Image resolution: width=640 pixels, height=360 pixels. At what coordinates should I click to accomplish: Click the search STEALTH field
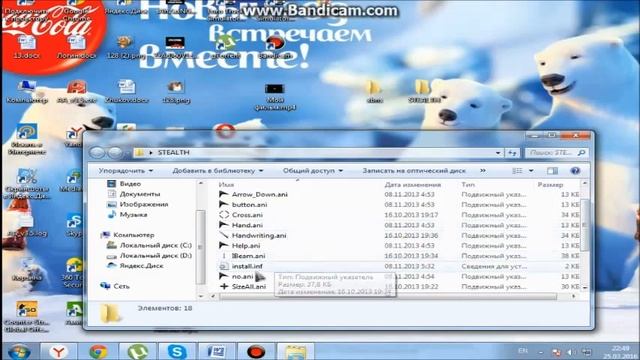point(556,153)
